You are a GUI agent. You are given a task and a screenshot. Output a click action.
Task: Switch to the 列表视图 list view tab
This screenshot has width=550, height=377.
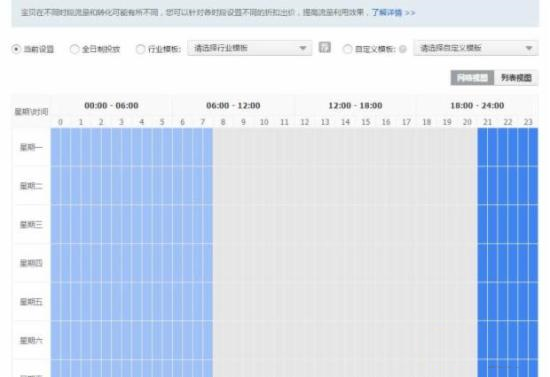click(516, 78)
